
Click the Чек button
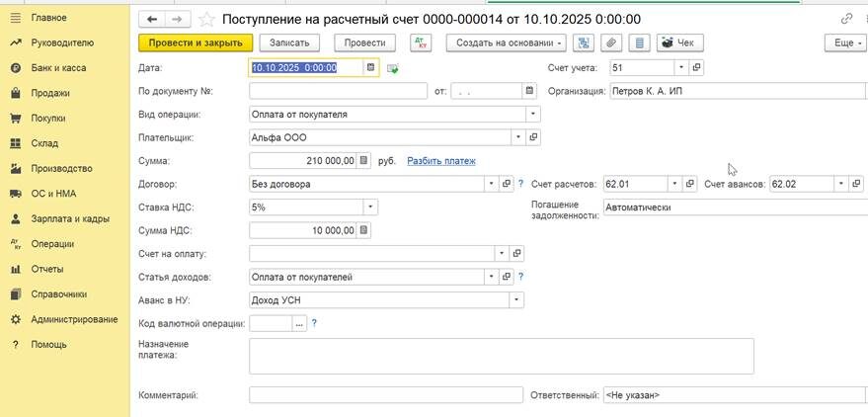pos(680,43)
